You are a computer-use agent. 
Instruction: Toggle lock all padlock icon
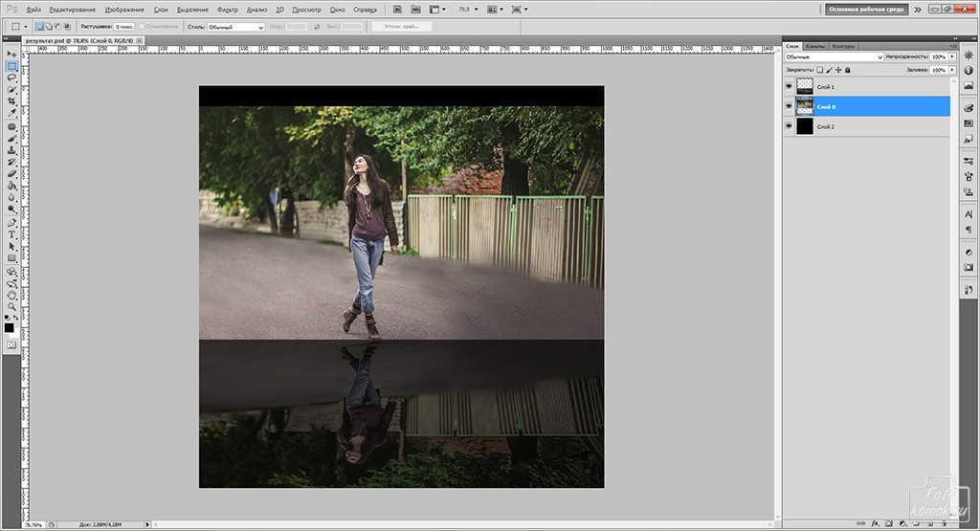point(848,70)
